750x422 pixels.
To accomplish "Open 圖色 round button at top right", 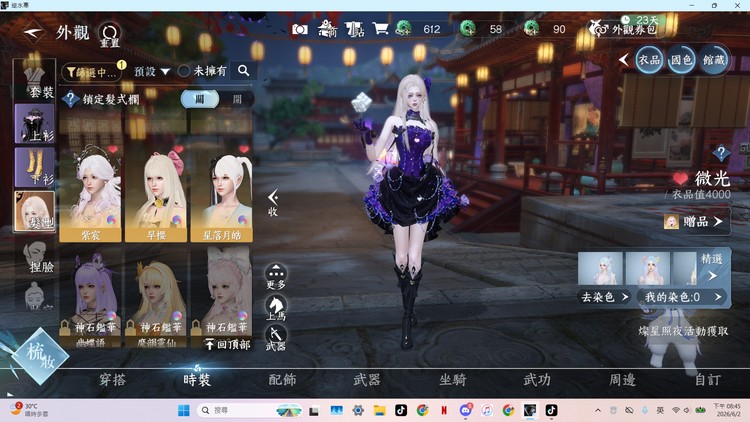I will [x=681, y=60].
